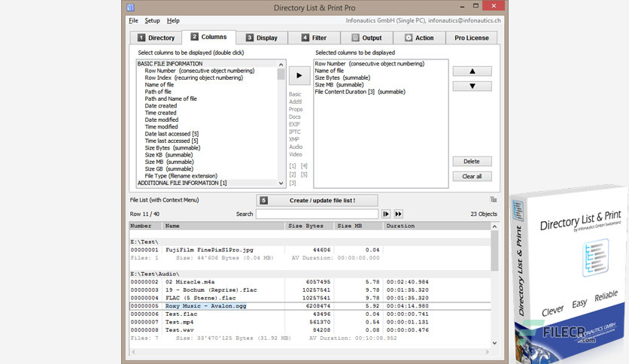The height and width of the screenshot is (364, 629).
Task: Jump to the Addtl column group
Action: 295,102
